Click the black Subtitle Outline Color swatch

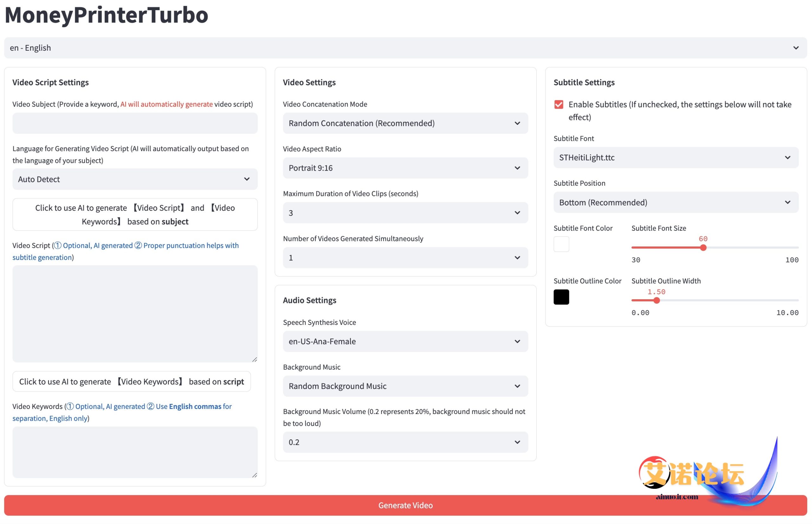click(561, 297)
